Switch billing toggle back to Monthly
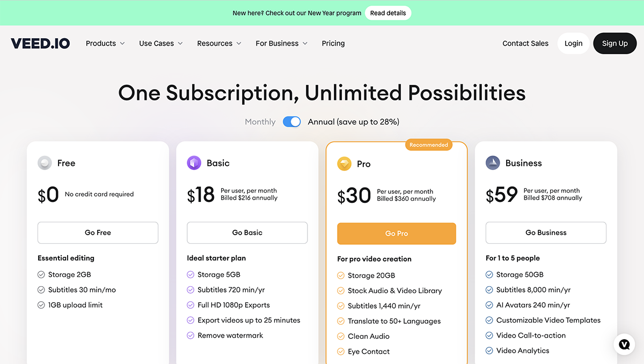Image resolution: width=644 pixels, height=364 pixels. point(291,121)
